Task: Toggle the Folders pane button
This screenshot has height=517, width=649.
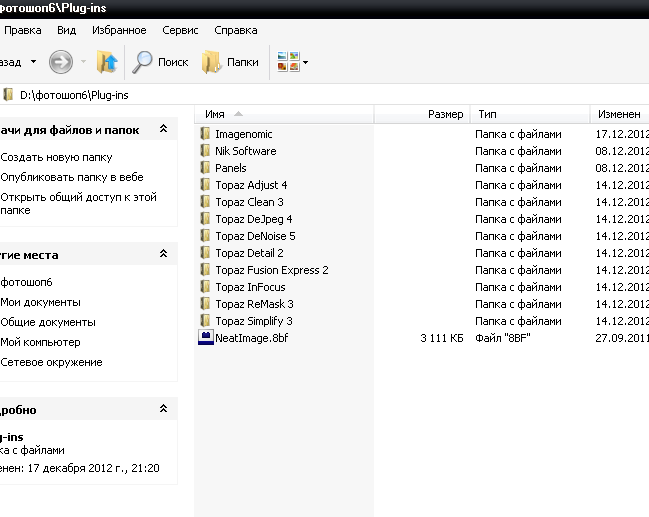Action: [x=211, y=62]
